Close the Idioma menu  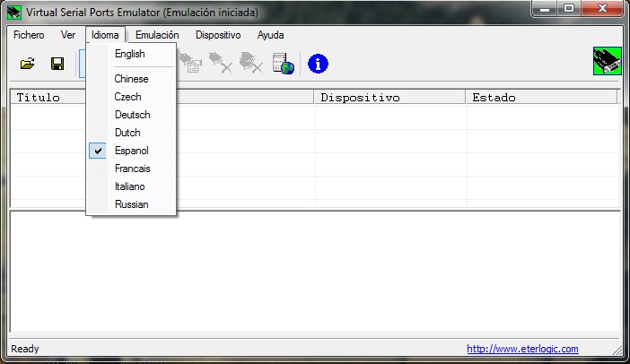point(105,35)
